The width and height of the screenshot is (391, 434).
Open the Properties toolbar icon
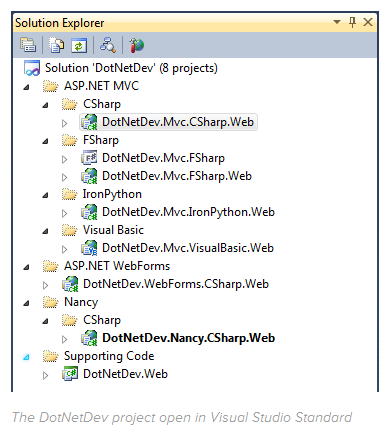(28, 45)
